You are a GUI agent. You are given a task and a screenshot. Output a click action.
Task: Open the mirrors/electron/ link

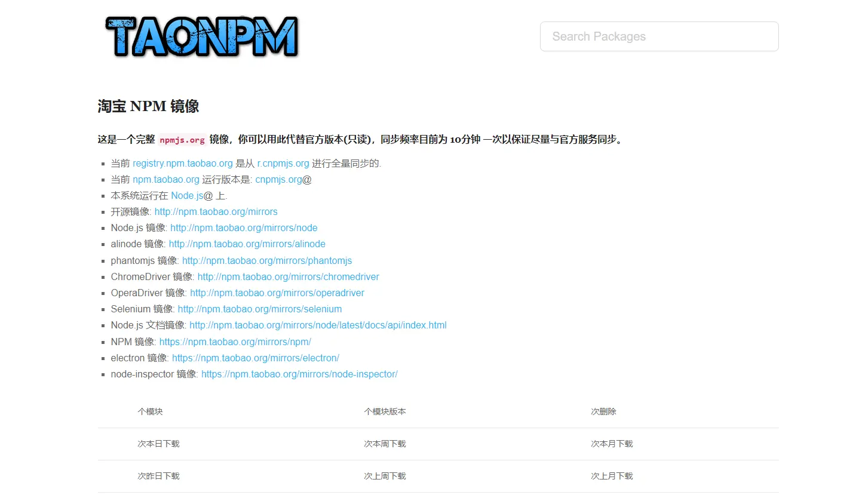pyautogui.click(x=256, y=358)
